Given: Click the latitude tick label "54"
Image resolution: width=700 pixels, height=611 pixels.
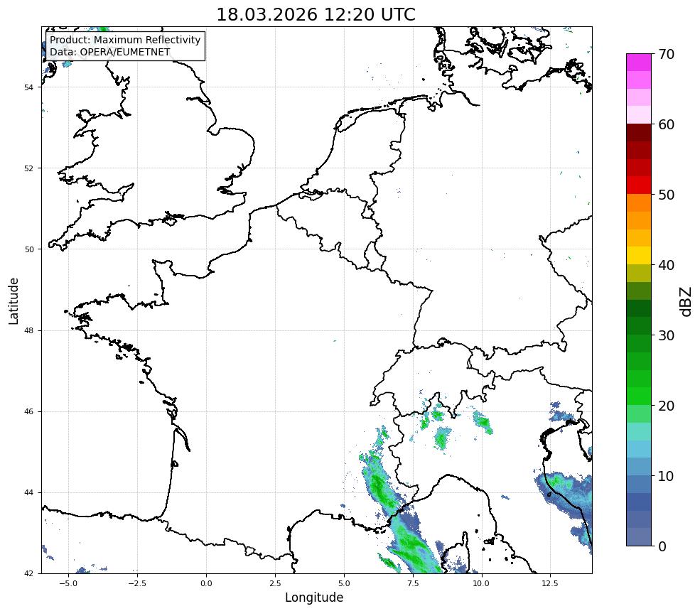Looking at the screenshot, I should [x=28, y=87].
